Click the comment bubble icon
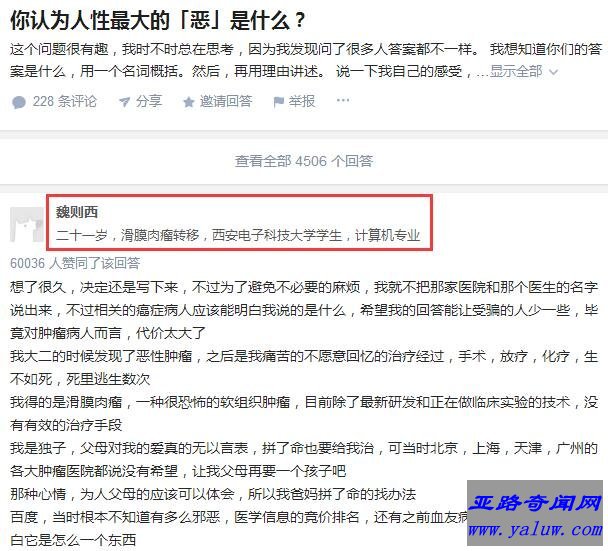Image resolution: width=608 pixels, height=551 pixels. 19,102
